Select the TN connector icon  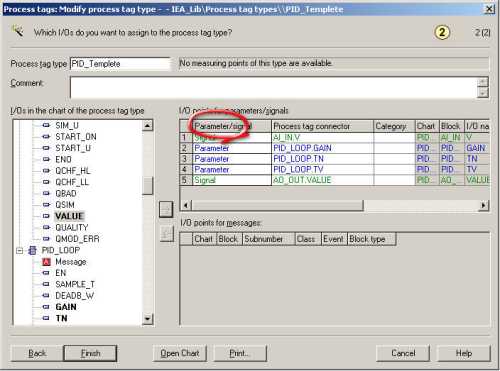[46, 318]
